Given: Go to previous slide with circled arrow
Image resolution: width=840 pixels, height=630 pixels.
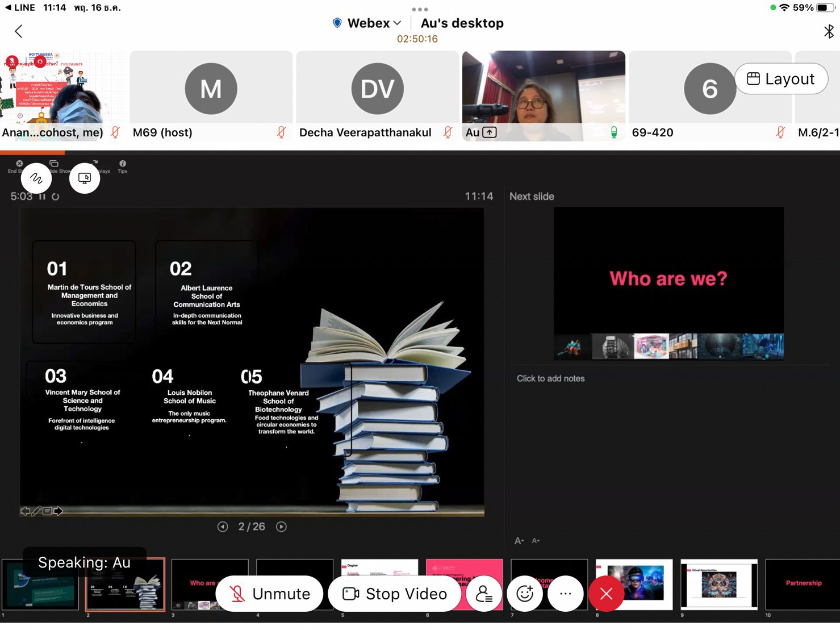Looking at the screenshot, I should (223, 527).
